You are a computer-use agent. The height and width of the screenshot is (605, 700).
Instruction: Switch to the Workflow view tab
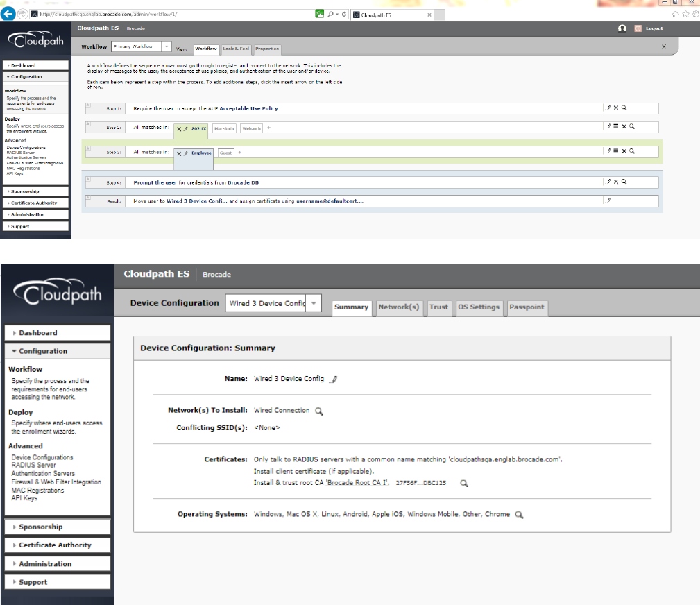pyautogui.click(x=206, y=49)
